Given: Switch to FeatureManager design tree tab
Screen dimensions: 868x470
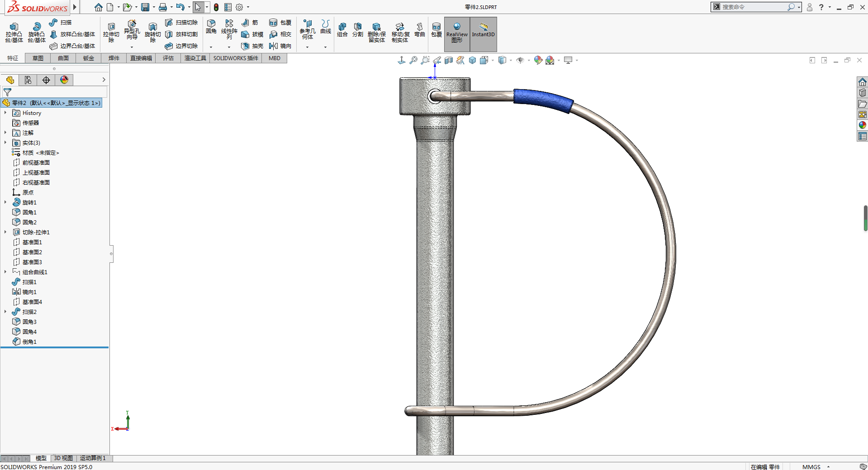Looking at the screenshot, I should point(10,80).
